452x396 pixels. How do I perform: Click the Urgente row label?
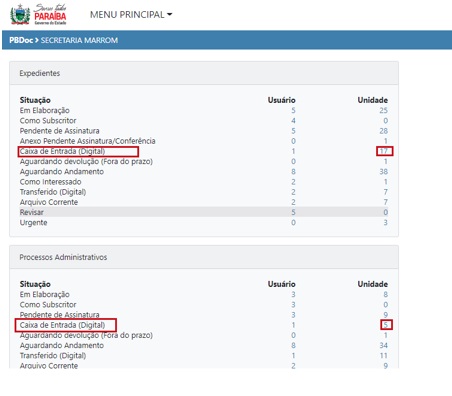33,223
